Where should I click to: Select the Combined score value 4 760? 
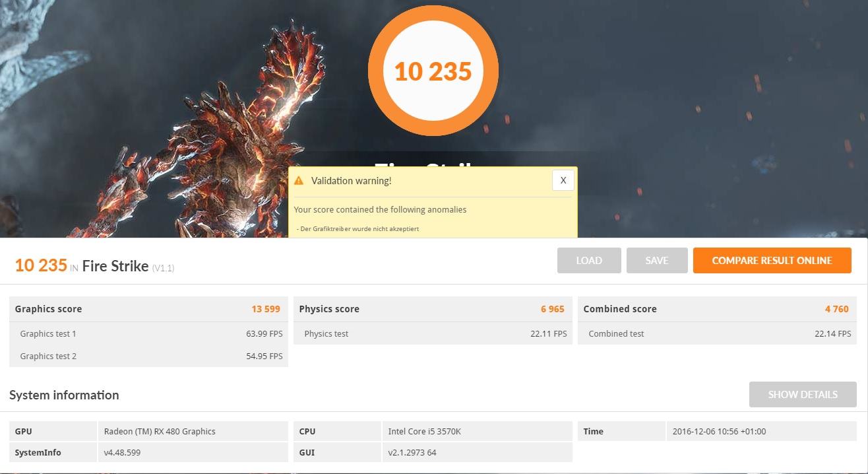[837, 309]
